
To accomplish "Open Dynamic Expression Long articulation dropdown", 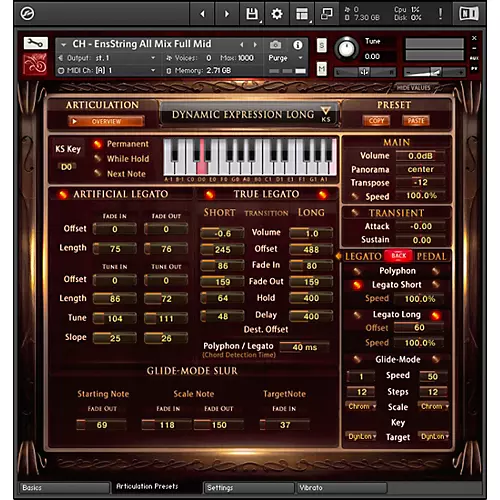I will click(x=249, y=114).
